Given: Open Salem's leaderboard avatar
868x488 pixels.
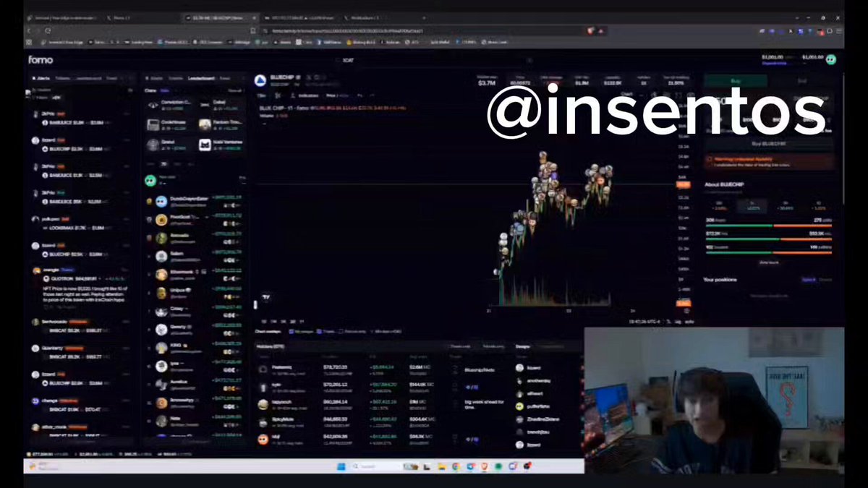Looking at the screenshot, I should point(161,256).
